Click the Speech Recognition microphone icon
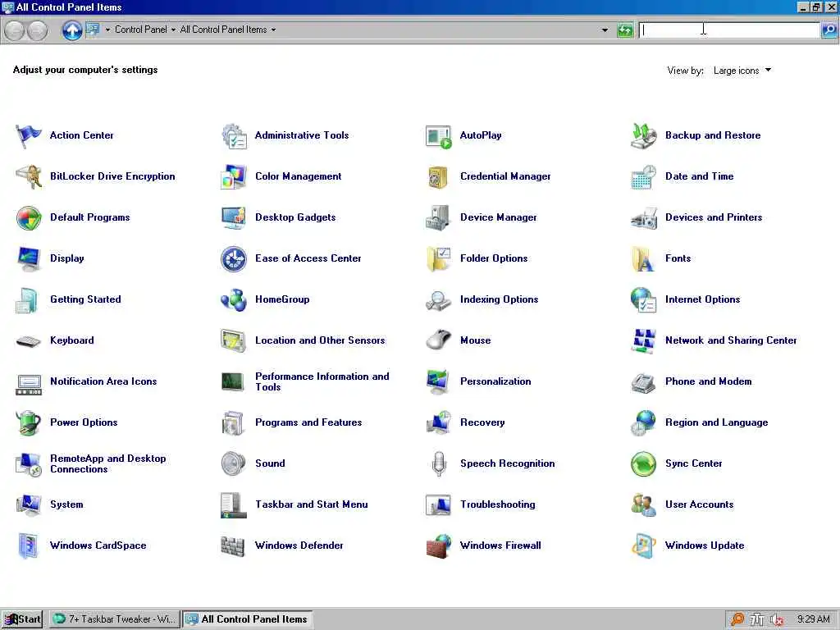The height and width of the screenshot is (630, 840). (439, 463)
